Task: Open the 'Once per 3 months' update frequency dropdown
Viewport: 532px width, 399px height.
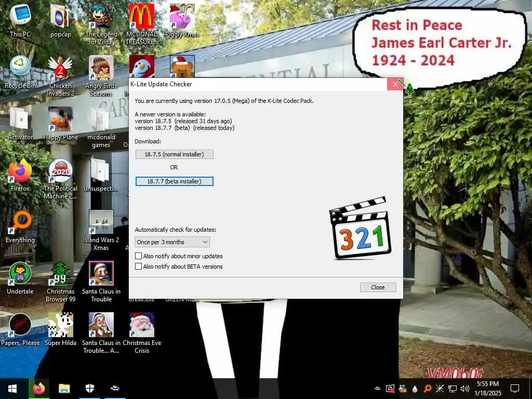Action: [x=172, y=242]
